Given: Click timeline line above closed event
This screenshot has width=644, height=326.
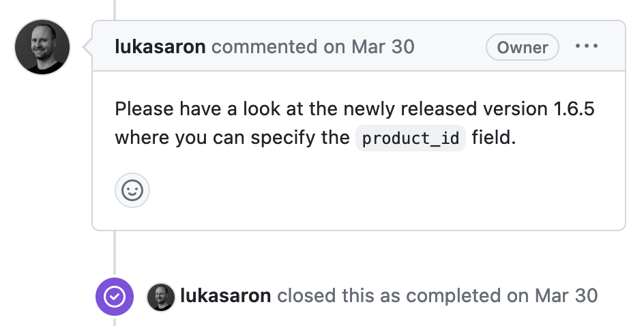Looking at the screenshot, I should pyautogui.click(x=115, y=256).
